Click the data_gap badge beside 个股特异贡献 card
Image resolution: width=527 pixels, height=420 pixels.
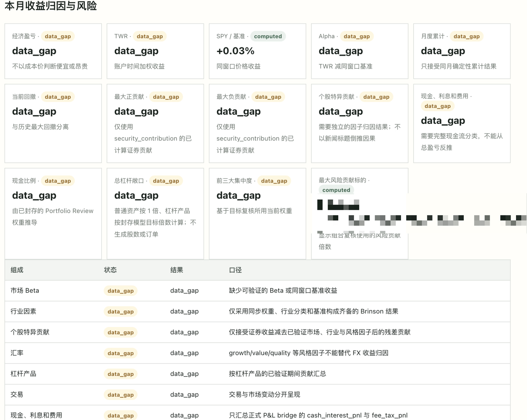click(x=376, y=97)
